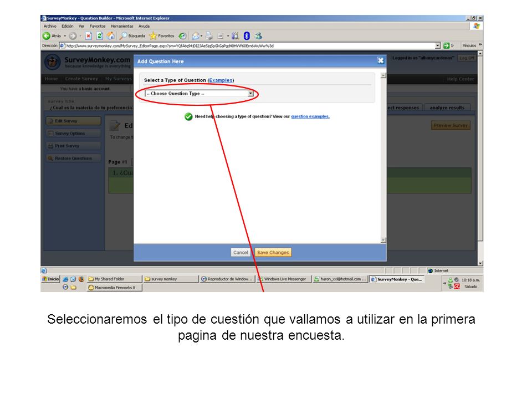The height and width of the screenshot is (399, 532).
Task: Open edit button dropdown arrow
Action: point(228,36)
